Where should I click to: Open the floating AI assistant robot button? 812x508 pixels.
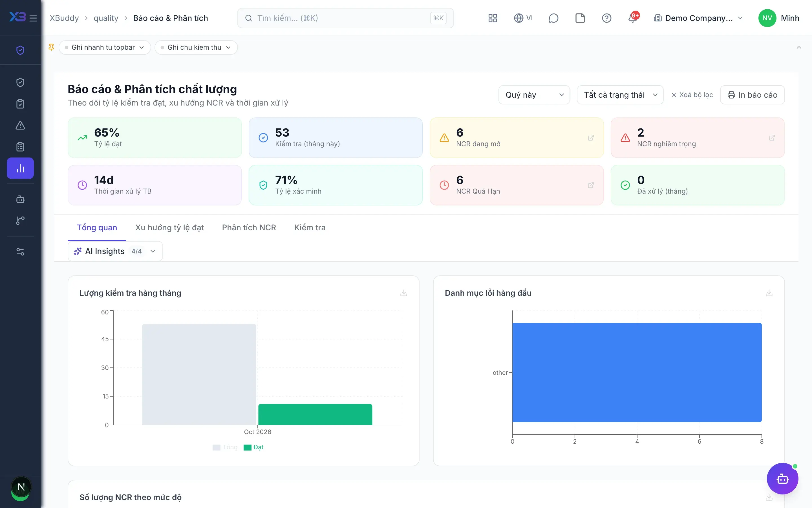pyautogui.click(x=782, y=478)
